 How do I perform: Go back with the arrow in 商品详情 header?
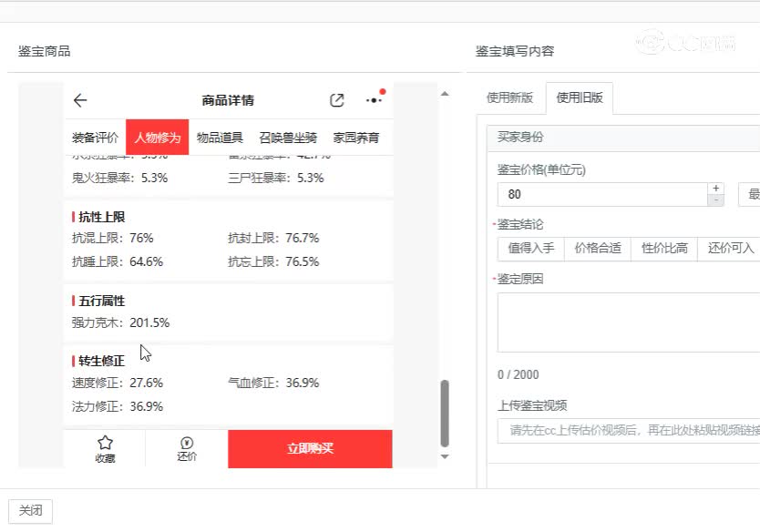click(80, 100)
